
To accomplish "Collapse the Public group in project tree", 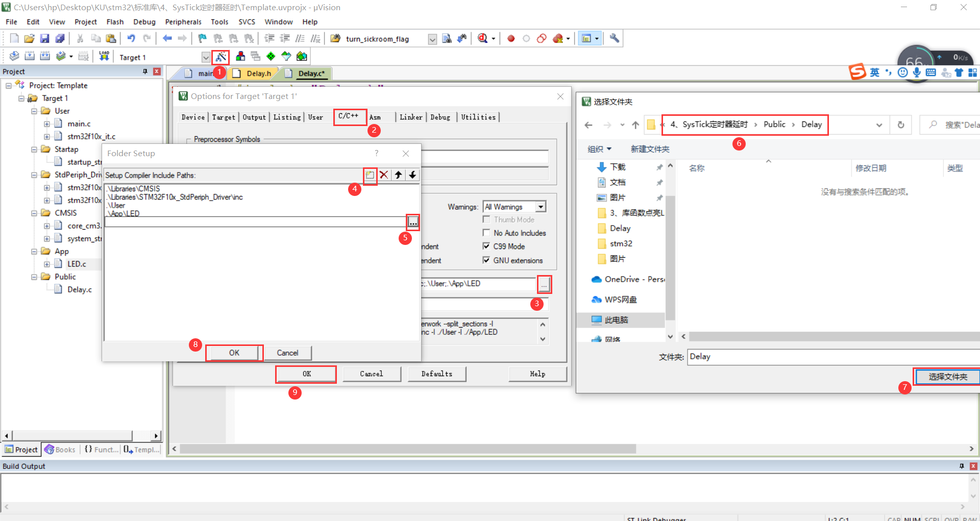I will coord(34,277).
